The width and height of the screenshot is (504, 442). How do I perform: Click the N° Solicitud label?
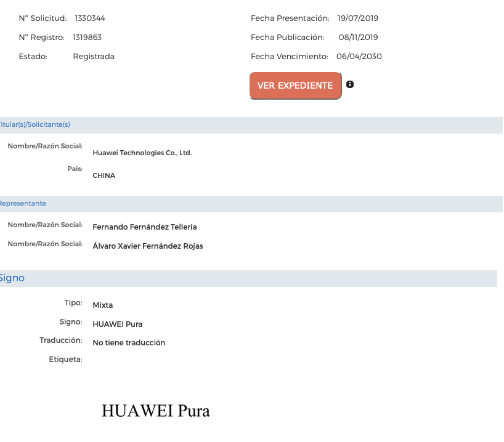pyautogui.click(x=43, y=18)
